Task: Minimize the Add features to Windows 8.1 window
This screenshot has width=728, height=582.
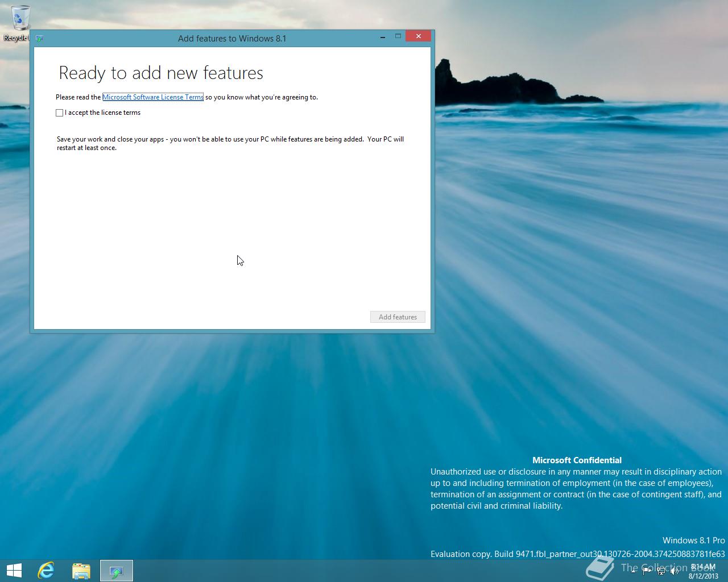Action: click(x=382, y=36)
